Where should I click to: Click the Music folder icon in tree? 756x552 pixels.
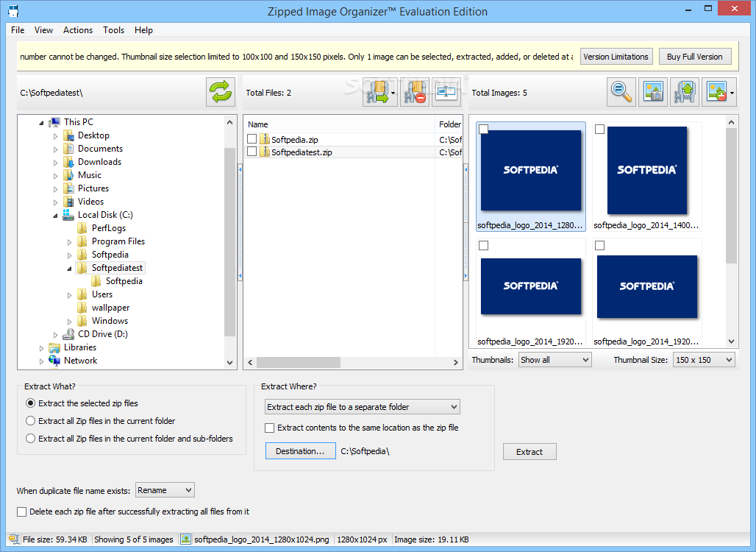click(x=68, y=175)
